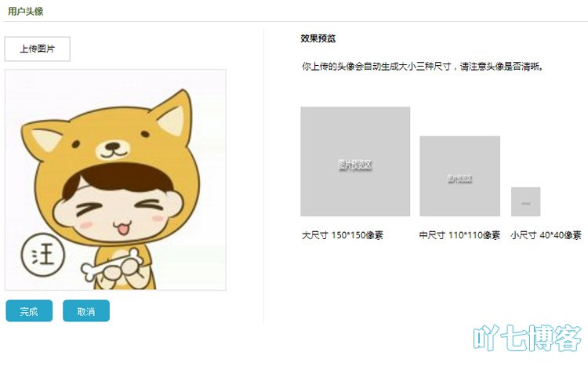Click the 效果预览 heading text
The height and width of the screenshot is (370, 588).
point(318,38)
